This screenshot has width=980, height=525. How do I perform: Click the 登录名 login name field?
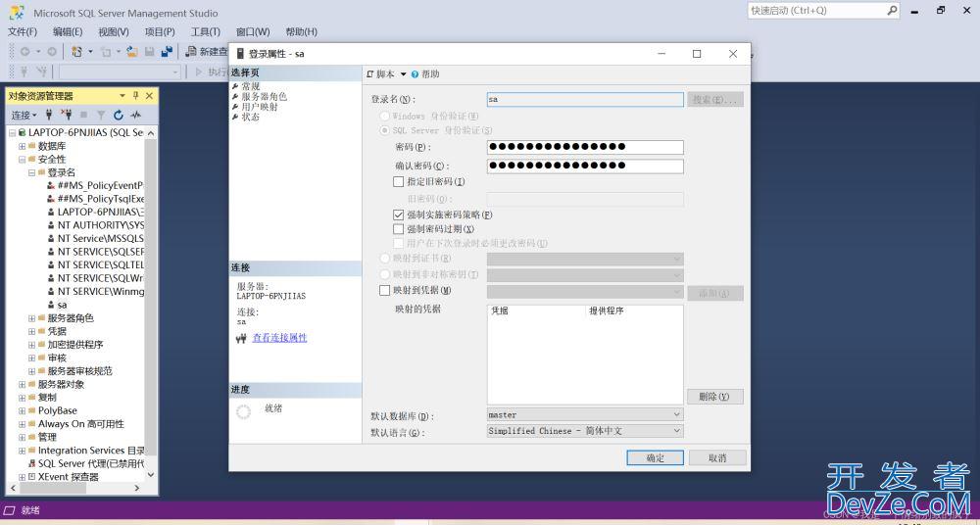[x=585, y=99]
